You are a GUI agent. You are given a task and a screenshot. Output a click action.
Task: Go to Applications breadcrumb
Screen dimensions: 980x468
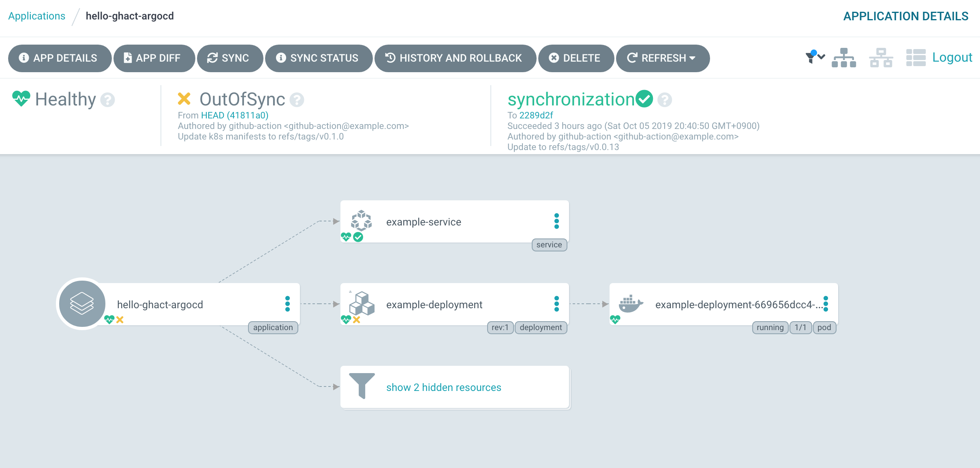tap(36, 16)
